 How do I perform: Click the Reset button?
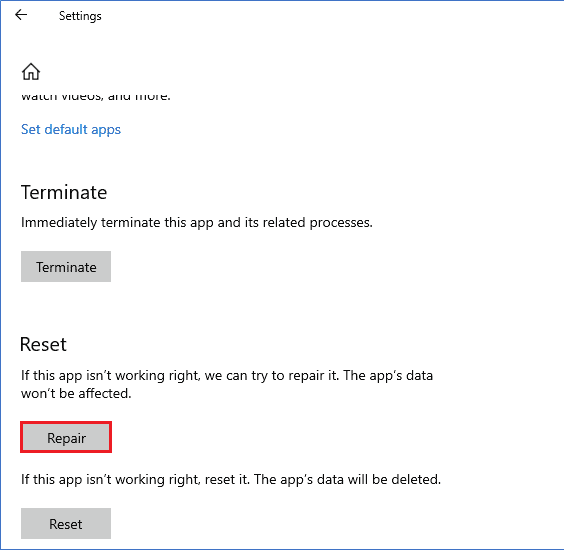(x=66, y=523)
